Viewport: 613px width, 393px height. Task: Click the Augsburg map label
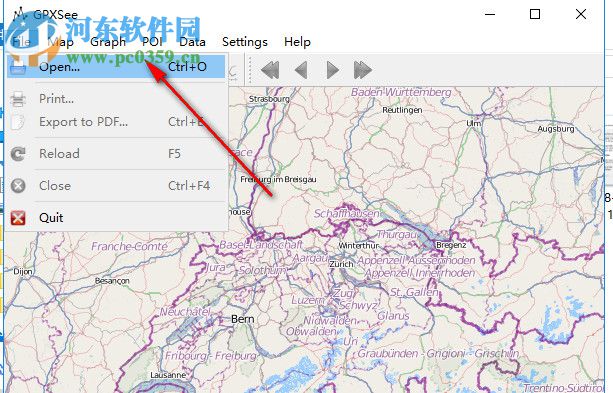click(556, 129)
